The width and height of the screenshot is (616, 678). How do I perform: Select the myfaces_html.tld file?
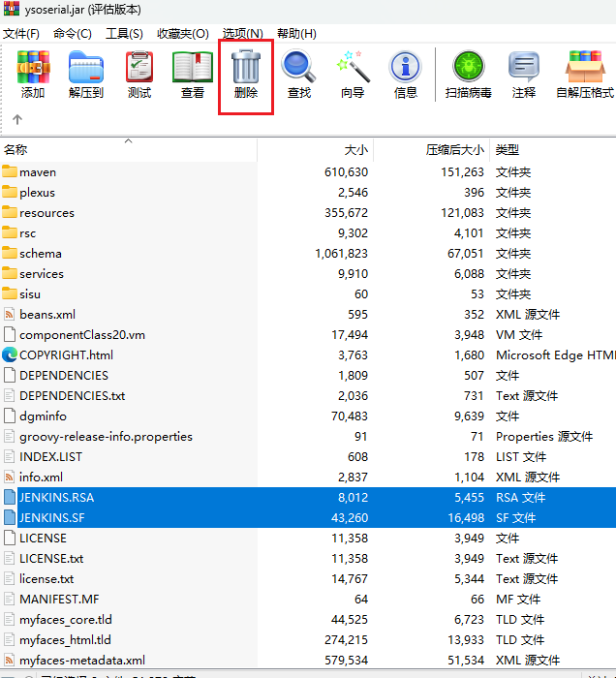65,639
